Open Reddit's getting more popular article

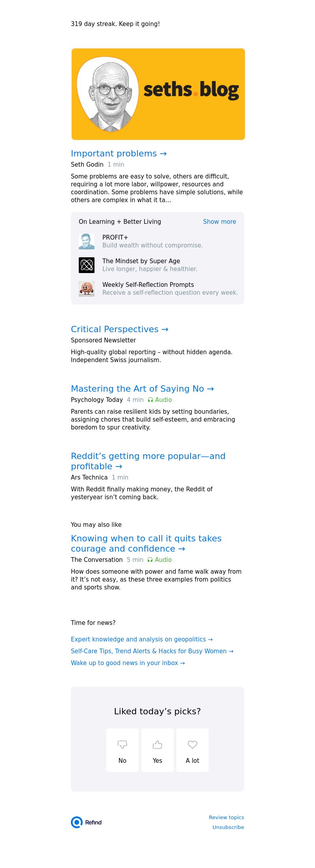(x=148, y=461)
